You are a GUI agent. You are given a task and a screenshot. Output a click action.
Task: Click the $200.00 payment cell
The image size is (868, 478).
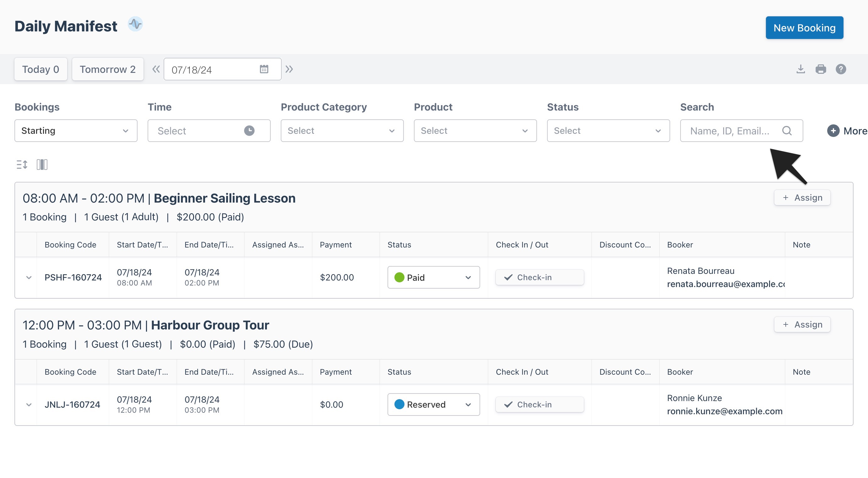[337, 277]
